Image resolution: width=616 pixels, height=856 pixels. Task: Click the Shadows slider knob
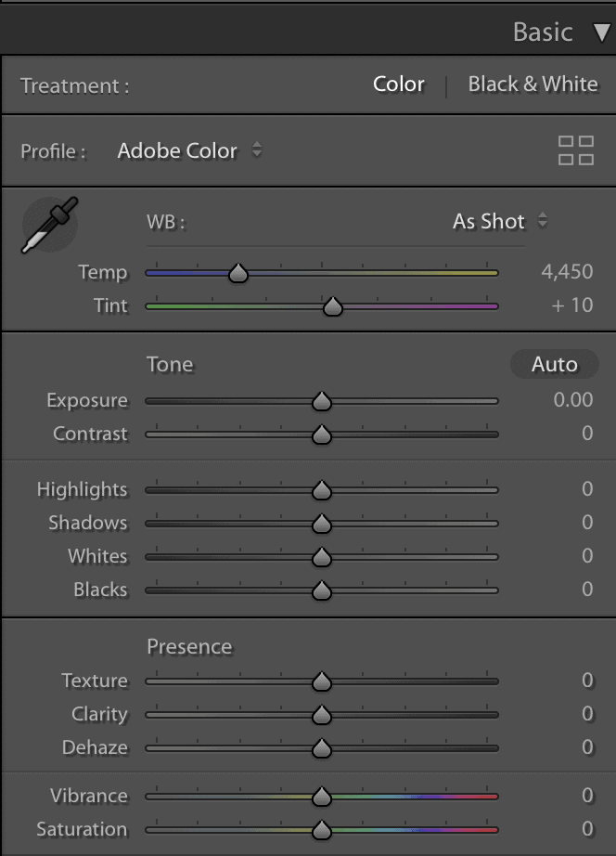(x=322, y=524)
